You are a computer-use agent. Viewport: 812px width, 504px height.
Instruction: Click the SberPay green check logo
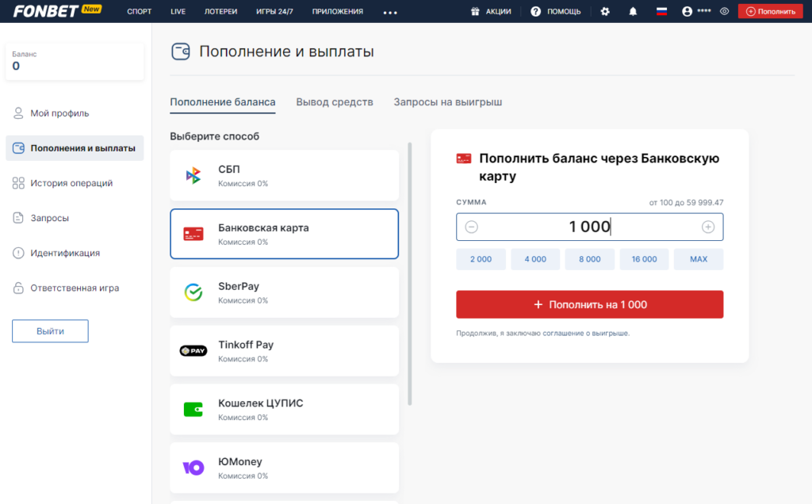[x=193, y=292]
